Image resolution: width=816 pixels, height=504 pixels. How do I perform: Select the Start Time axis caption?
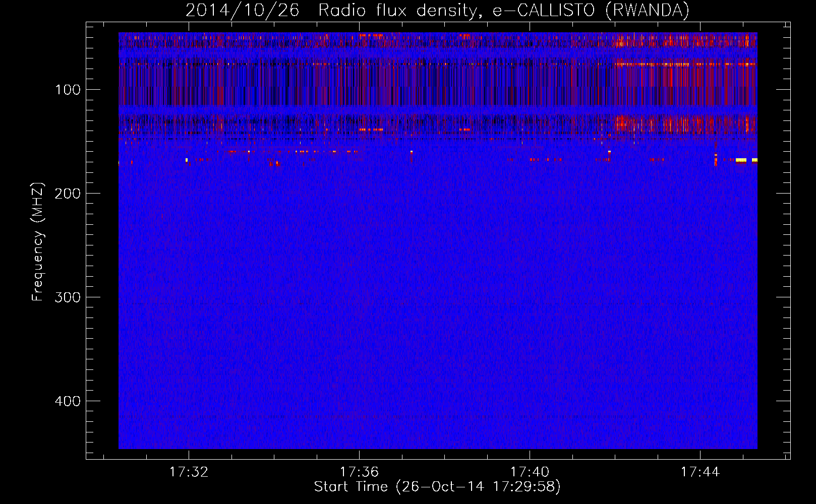tap(437, 487)
